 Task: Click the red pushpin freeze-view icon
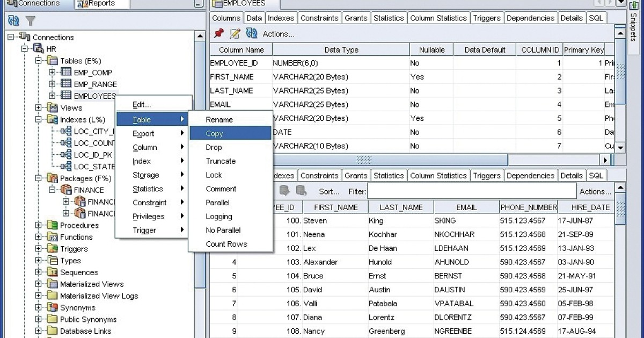(x=218, y=33)
